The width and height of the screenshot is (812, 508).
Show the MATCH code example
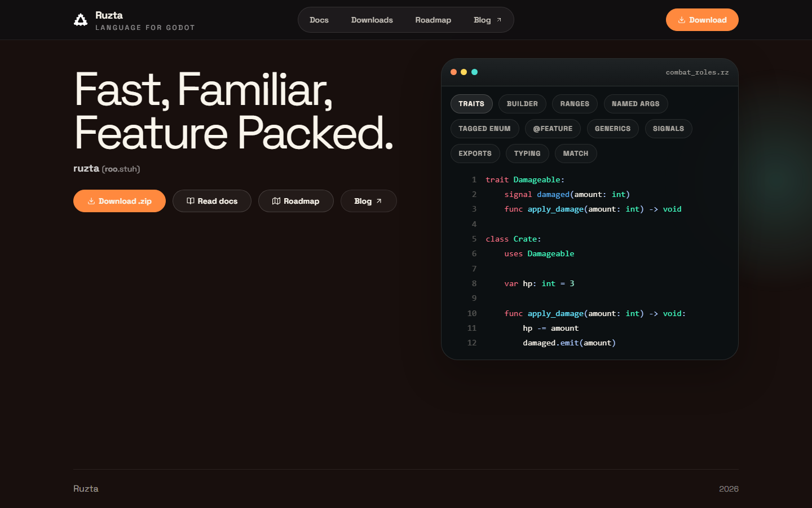[x=576, y=154]
